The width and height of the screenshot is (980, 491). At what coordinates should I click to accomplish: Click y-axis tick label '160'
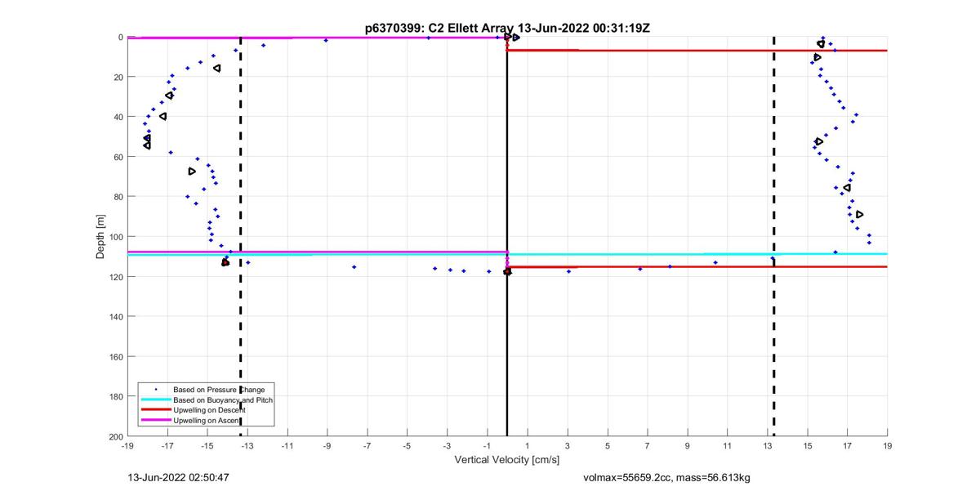coord(115,356)
